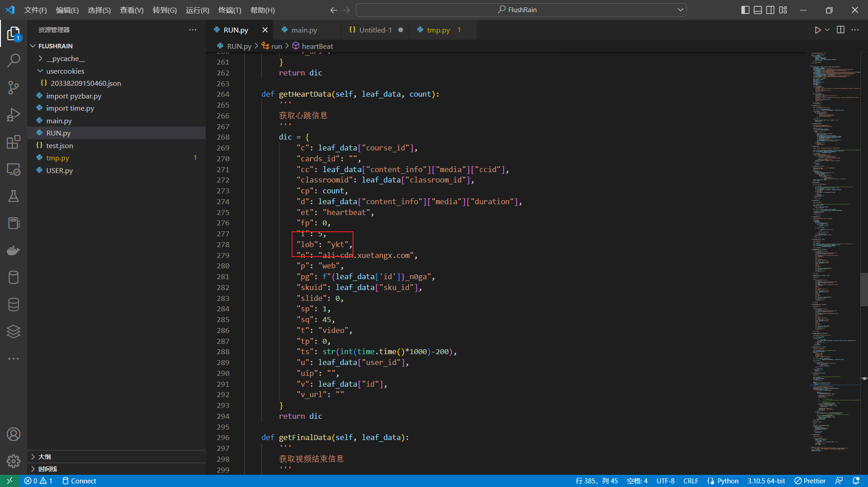Split the editor
868x487 pixels.
pos(840,30)
